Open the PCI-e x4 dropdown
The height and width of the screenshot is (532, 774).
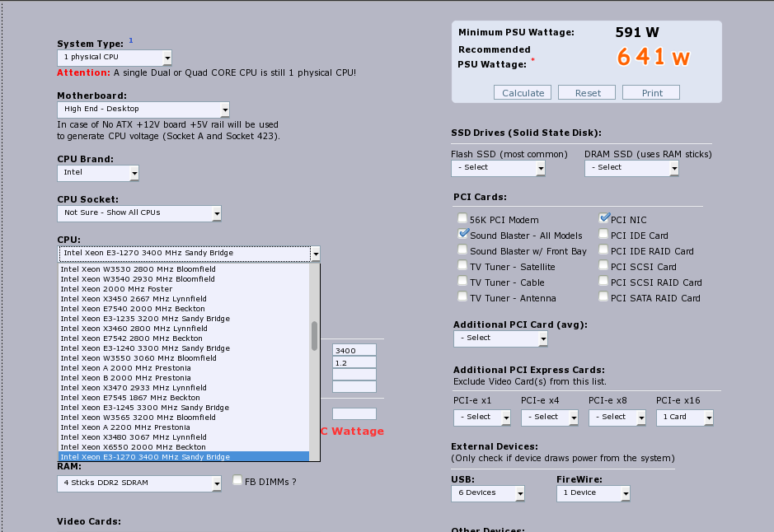click(x=550, y=418)
